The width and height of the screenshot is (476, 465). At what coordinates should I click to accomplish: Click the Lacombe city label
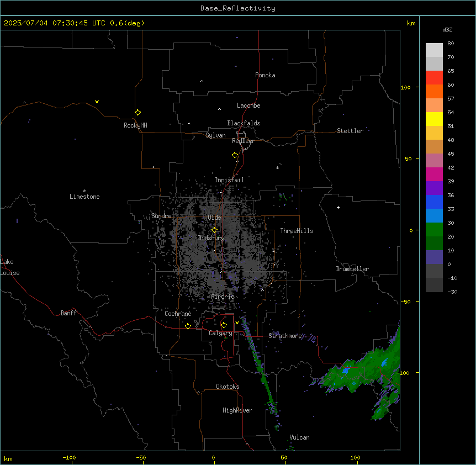tap(248, 105)
